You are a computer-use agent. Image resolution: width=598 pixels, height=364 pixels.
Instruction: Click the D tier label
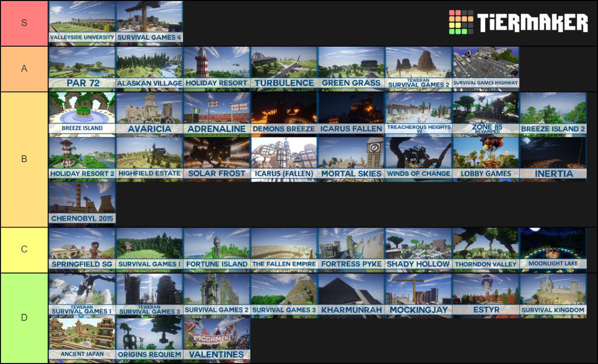click(x=24, y=318)
